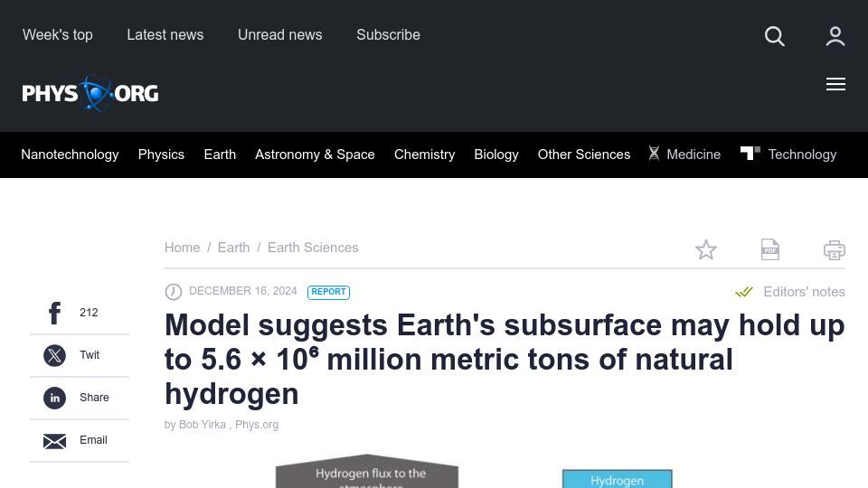Open Latest news section
This screenshot has width=868, height=488.
pyautogui.click(x=165, y=35)
